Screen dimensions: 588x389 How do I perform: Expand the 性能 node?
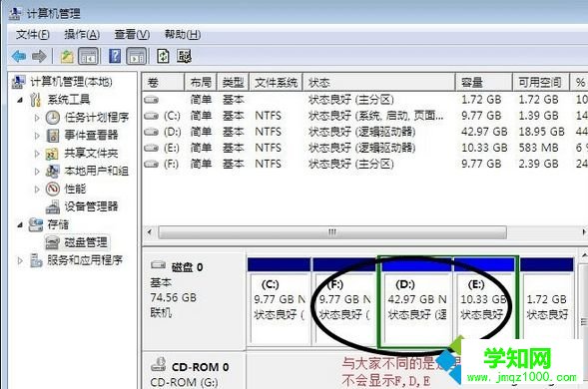37,190
